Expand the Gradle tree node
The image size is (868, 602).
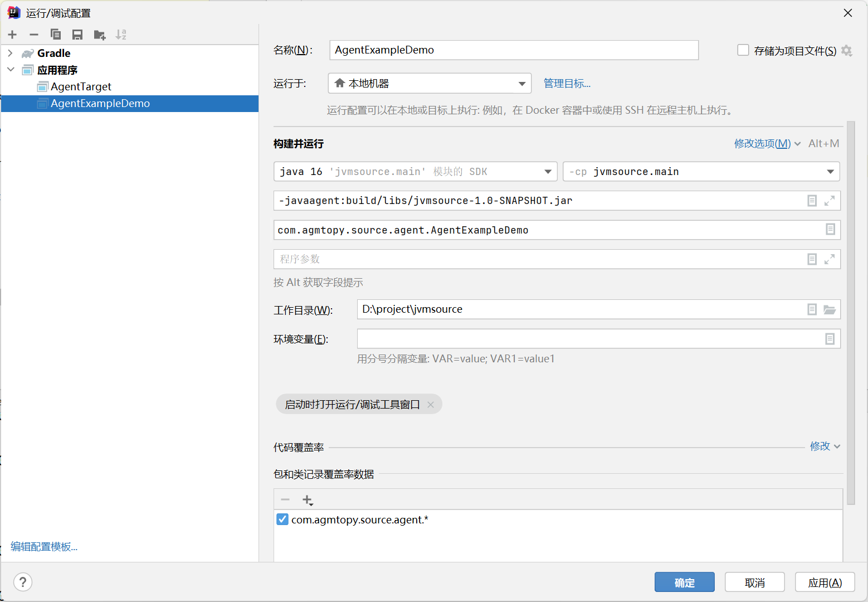point(10,53)
